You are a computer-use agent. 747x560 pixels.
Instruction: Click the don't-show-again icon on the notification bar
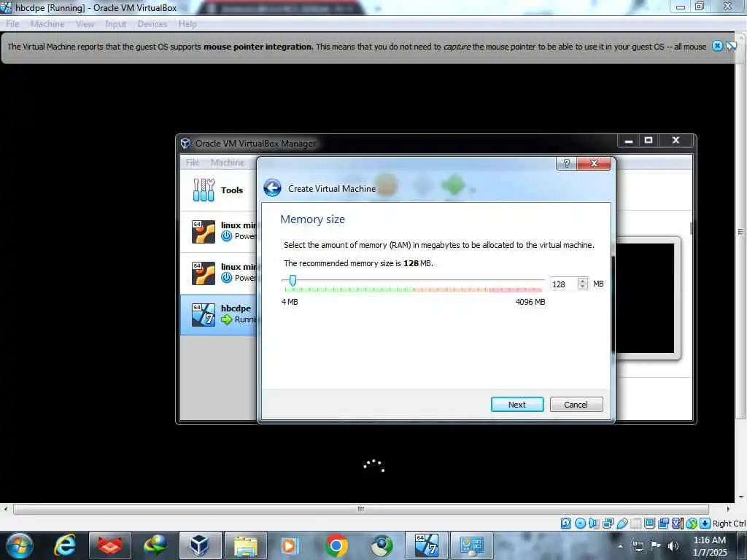click(731, 46)
